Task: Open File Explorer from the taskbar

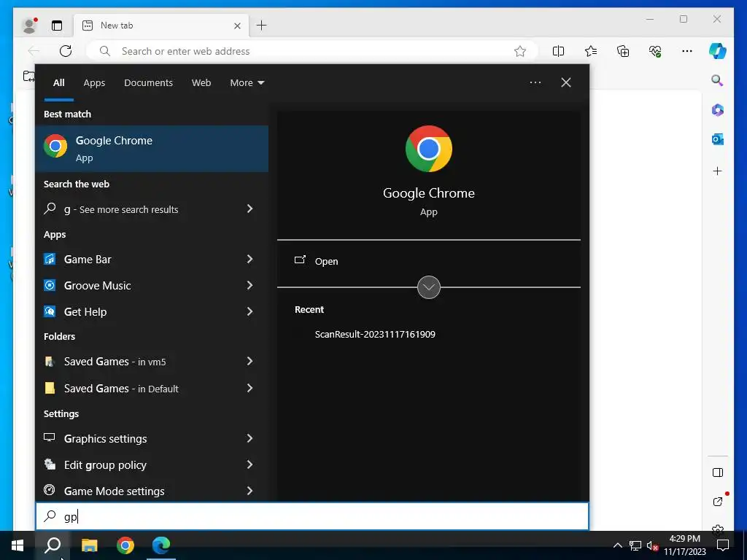Action: coord(89,545)
